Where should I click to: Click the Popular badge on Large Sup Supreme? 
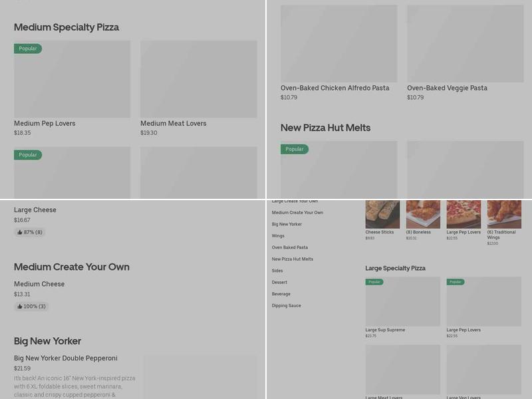pos(374,281)
